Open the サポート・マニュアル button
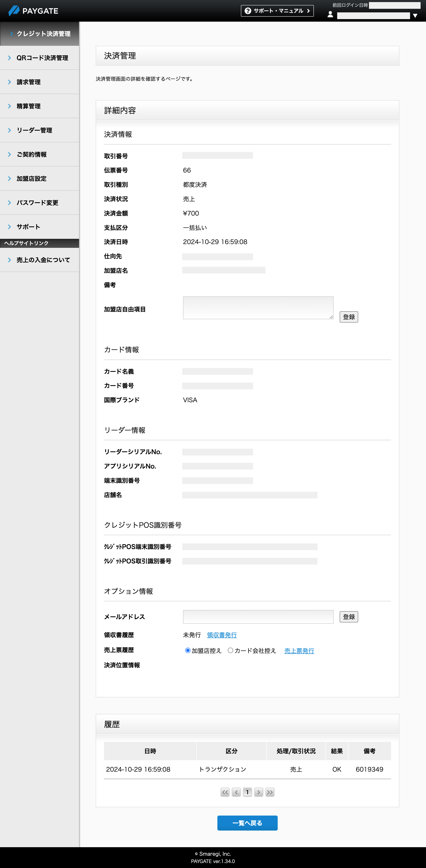This screenshot has height=868, width=426. click(x=277, y=11)
